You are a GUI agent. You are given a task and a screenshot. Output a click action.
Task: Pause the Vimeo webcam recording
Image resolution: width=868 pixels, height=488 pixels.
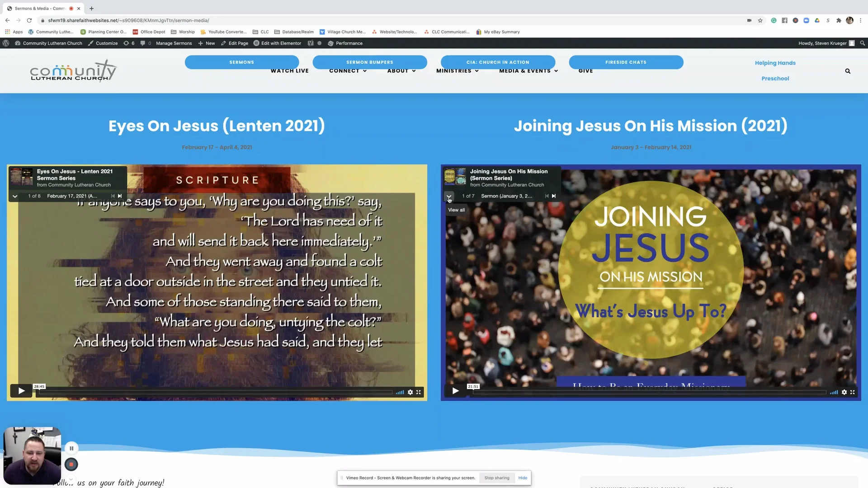71,449
